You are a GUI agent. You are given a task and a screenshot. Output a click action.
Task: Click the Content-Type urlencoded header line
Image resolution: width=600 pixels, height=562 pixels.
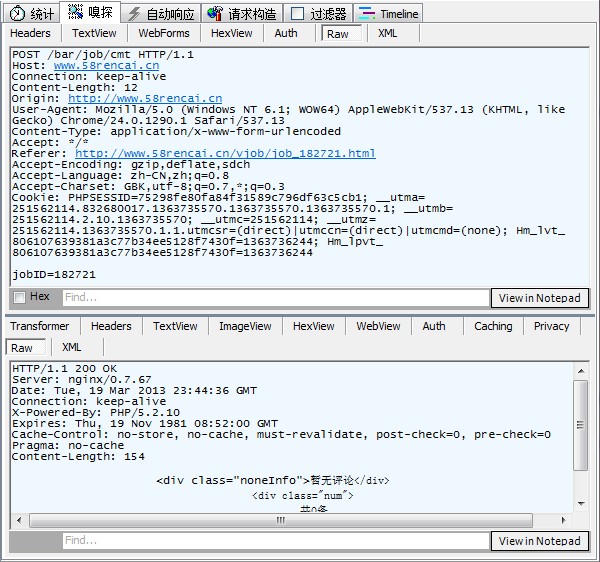(176, 131)
